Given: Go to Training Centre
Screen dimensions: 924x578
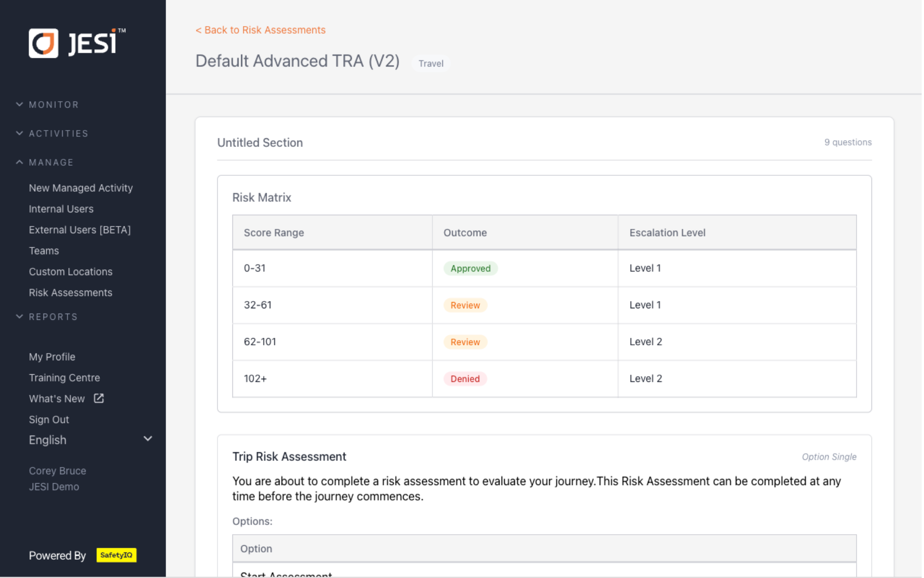Looking at the screenshot, I should pyautogui.click(x=64, y=378).
